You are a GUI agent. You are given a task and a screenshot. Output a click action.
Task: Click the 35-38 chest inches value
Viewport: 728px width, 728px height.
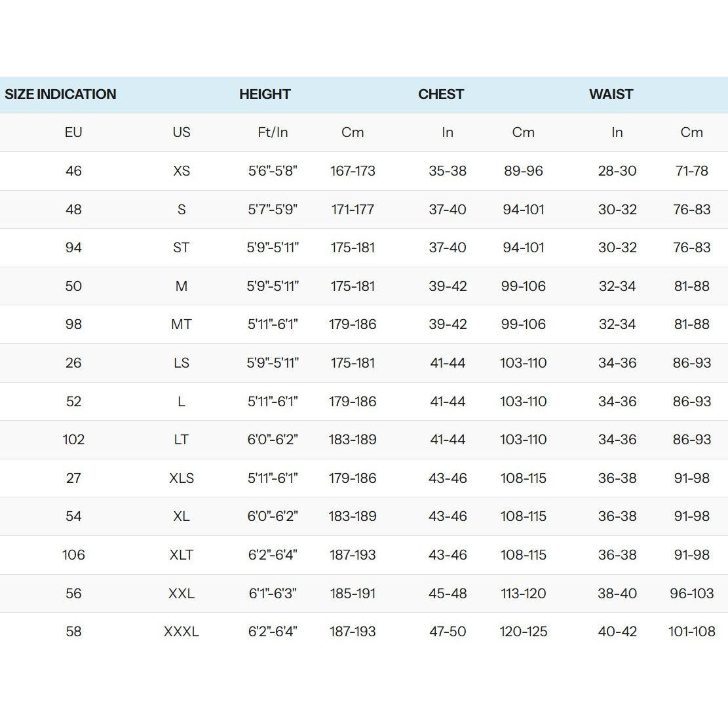coord(448,171)
